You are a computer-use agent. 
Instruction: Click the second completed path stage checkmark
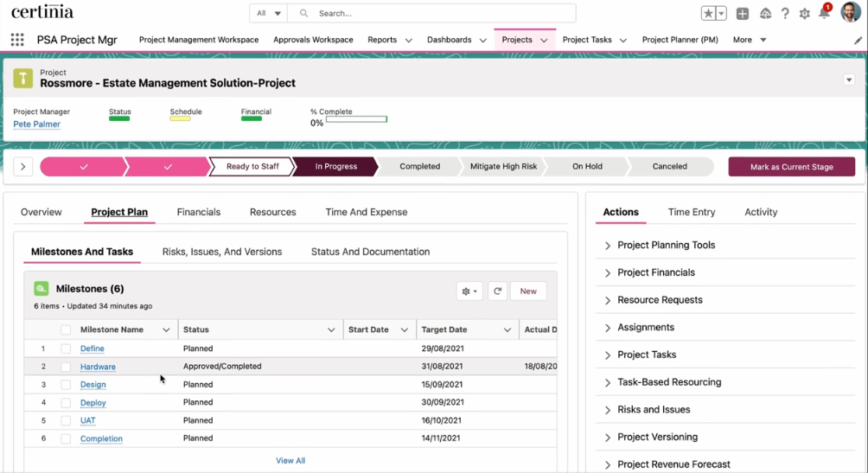[167, 167]
